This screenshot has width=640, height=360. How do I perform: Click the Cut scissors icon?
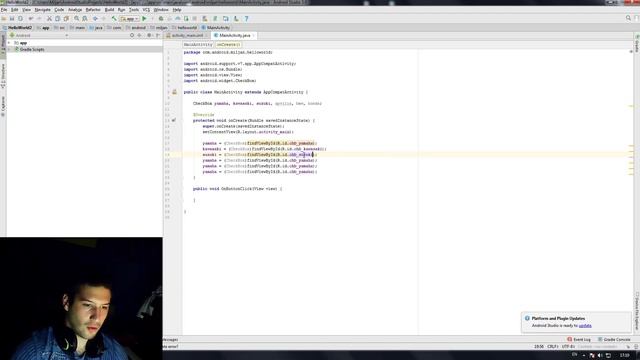click(x=49, y=18)
